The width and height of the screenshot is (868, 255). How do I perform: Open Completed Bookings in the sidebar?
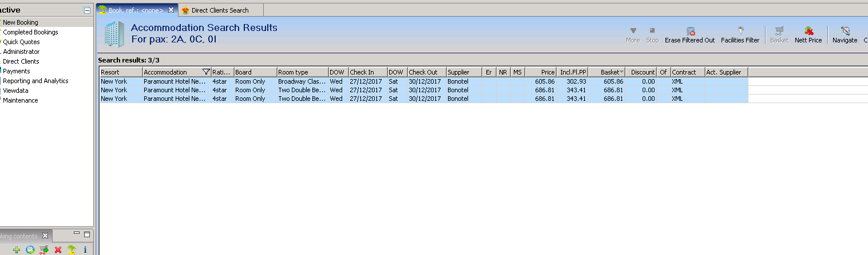pyautogui.click(x=30, y=32)
